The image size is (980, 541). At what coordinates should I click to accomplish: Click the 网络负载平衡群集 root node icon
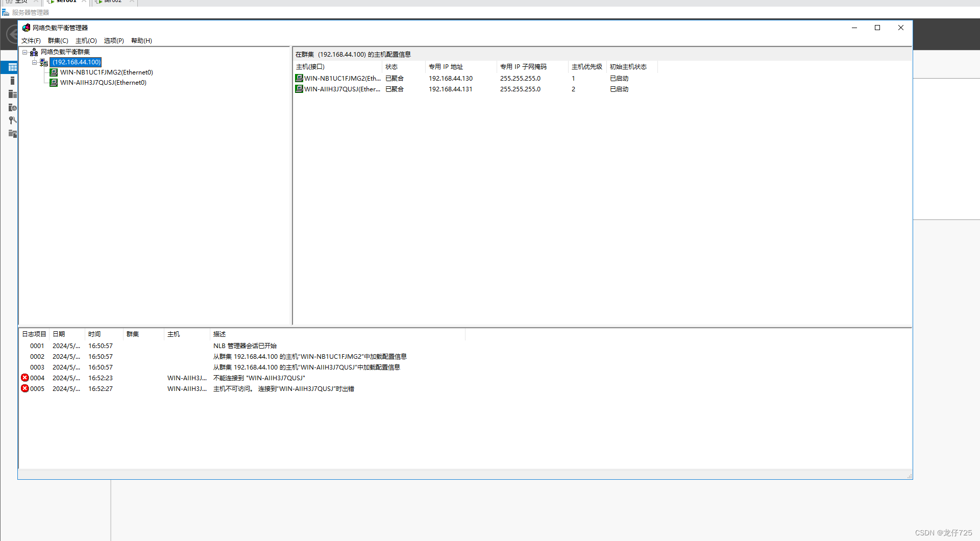34,52
